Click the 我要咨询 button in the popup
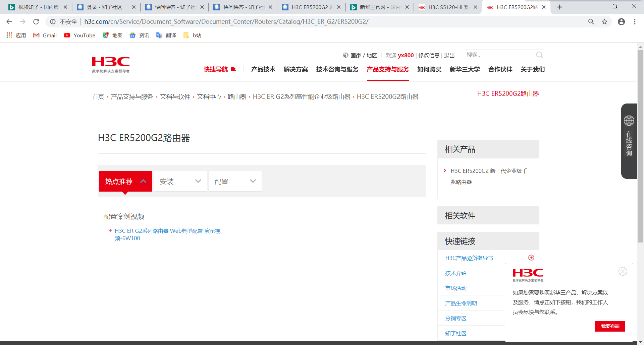 [610, 326]
